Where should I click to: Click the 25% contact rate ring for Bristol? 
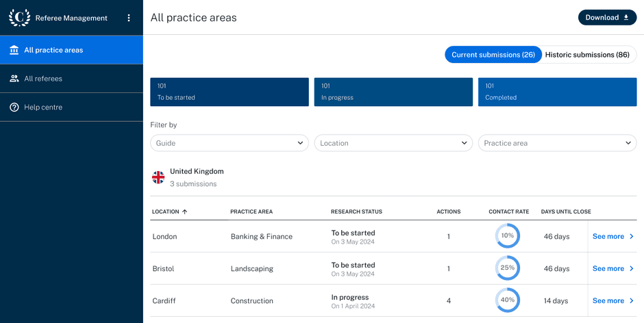[507, 268]
